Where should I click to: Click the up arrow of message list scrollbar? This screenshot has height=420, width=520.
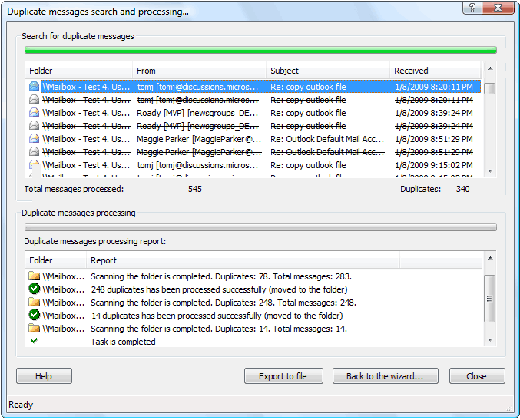click(490, 68)
